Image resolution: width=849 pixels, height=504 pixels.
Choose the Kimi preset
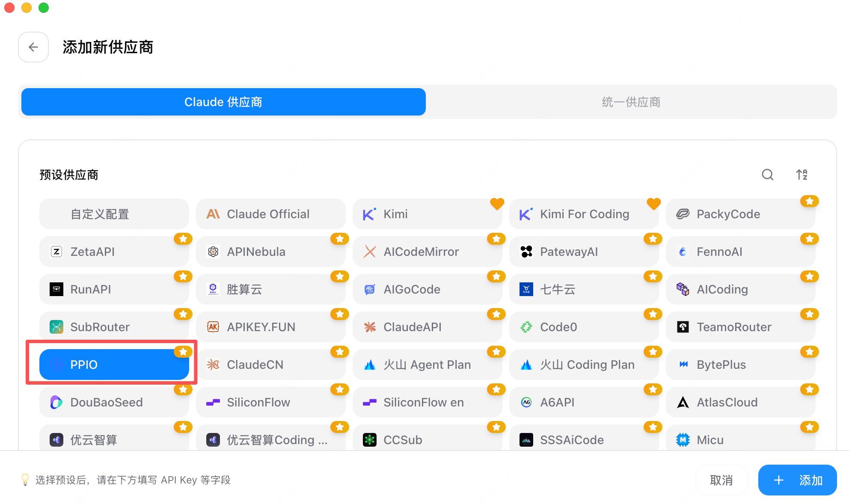tap(427, 214)
